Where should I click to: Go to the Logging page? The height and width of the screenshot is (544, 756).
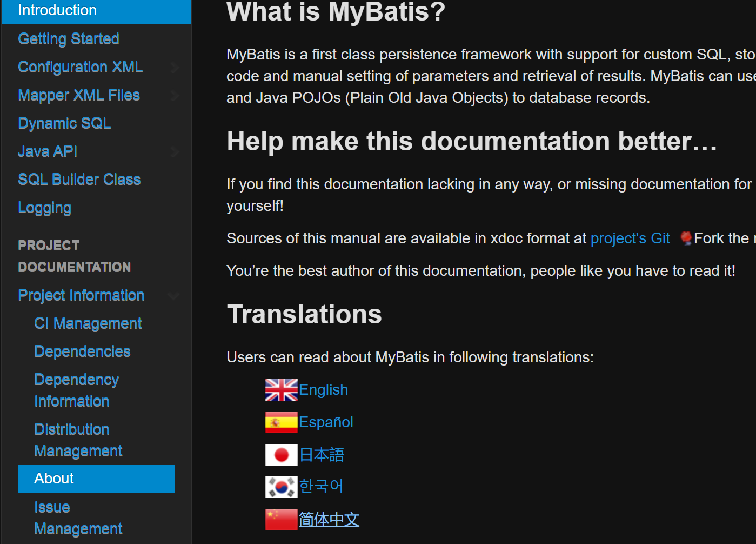[x=44, y=208]
